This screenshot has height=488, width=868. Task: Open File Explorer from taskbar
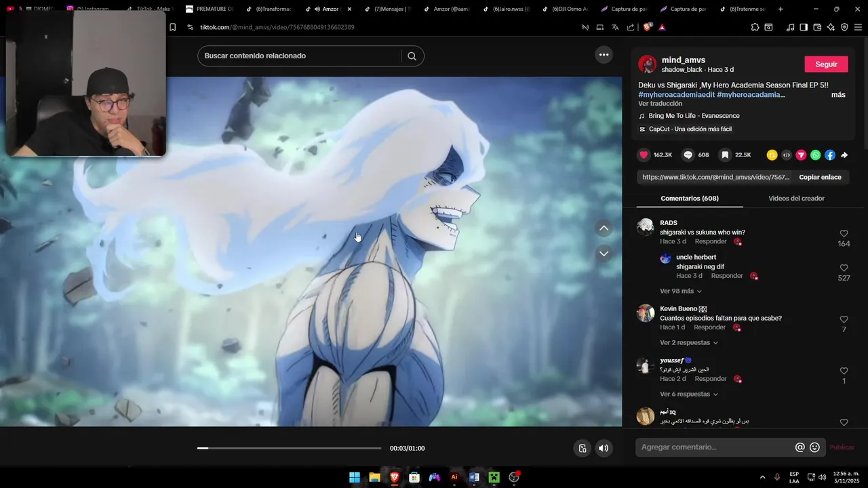tap(374, 477)
